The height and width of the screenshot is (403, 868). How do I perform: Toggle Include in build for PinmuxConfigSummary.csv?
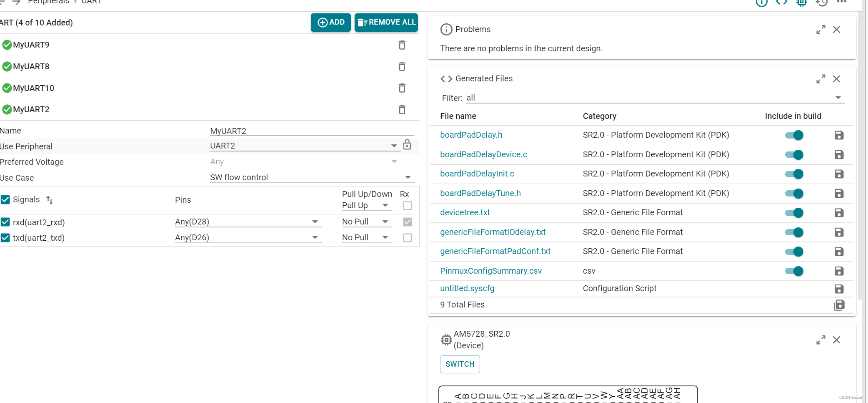coord(794,271)
